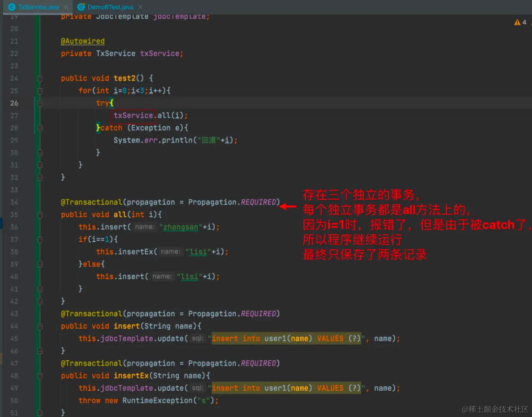Click the sql: hint on line 45
532x417 pixels.
click(198, 338)
